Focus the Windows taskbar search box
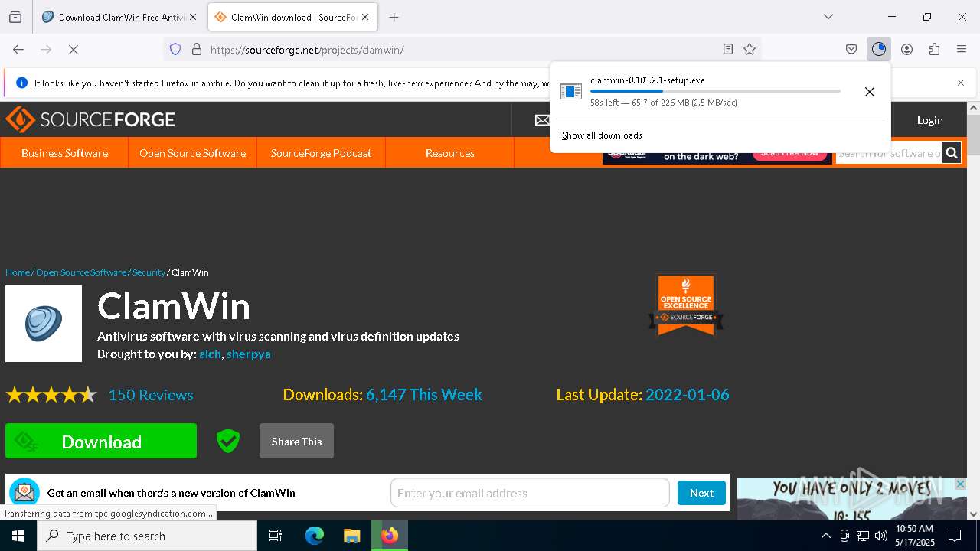The image size is (980, 551). pos(147,536)
